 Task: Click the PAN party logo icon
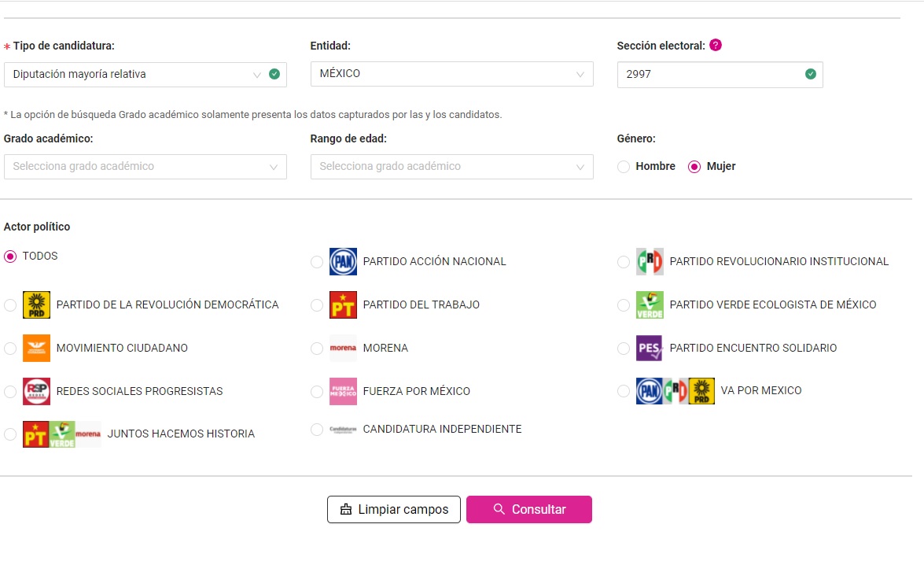(x=343, y=262)
